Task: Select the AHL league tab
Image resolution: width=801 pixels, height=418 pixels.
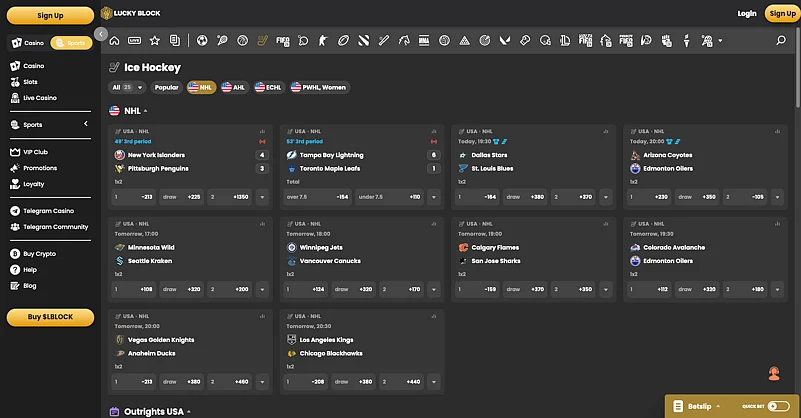Action: pyautogui.click(x=234, y=87)
